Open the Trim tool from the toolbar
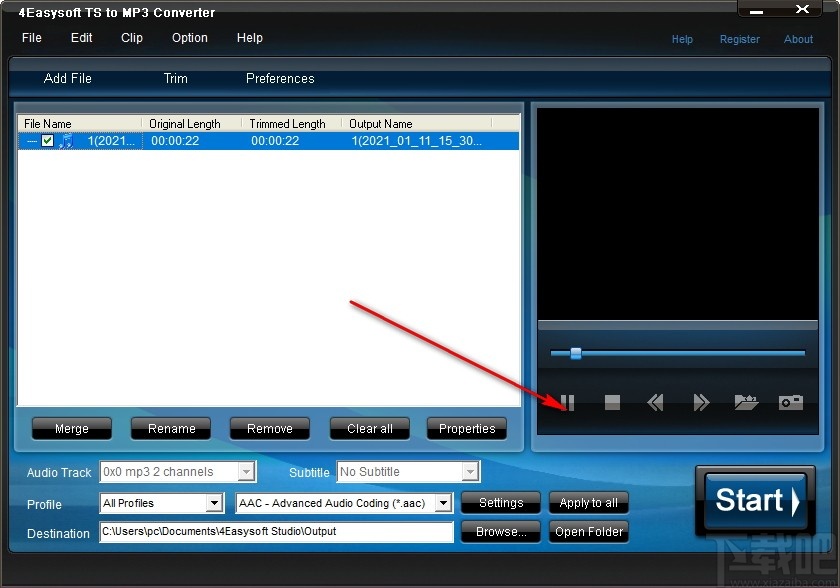Screen dimensions: 840x588 tap(175, 78)
